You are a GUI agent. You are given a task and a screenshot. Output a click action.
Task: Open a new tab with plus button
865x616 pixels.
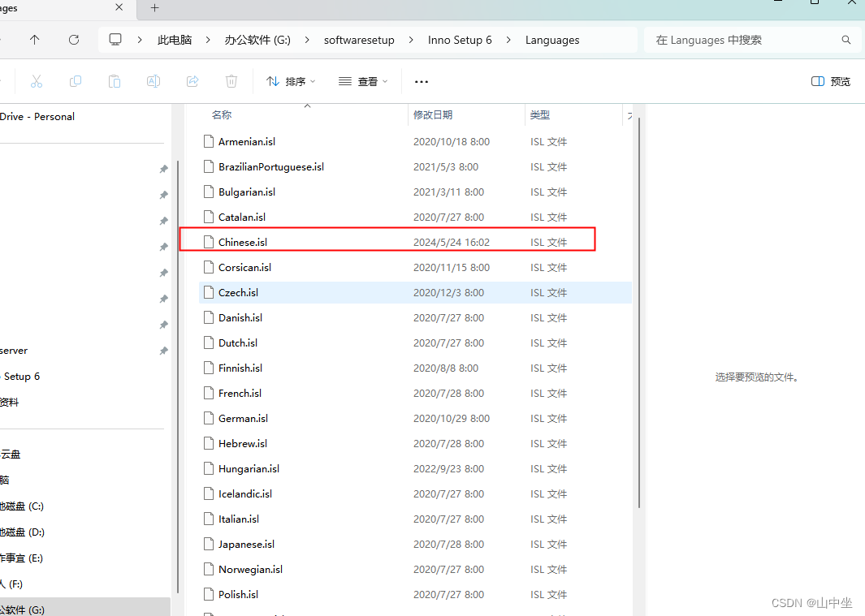click(155, 8)
